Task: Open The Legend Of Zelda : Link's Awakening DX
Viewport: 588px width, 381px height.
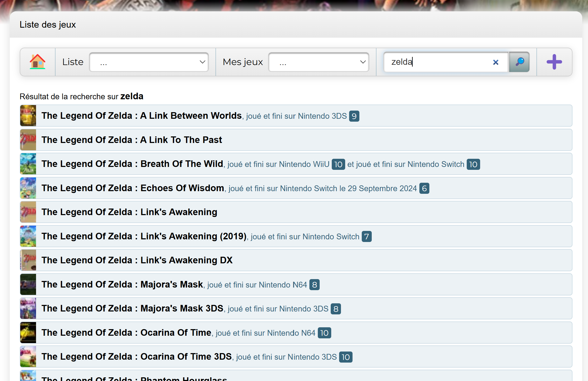Action: pyautogui.click(x=137, y=260)
